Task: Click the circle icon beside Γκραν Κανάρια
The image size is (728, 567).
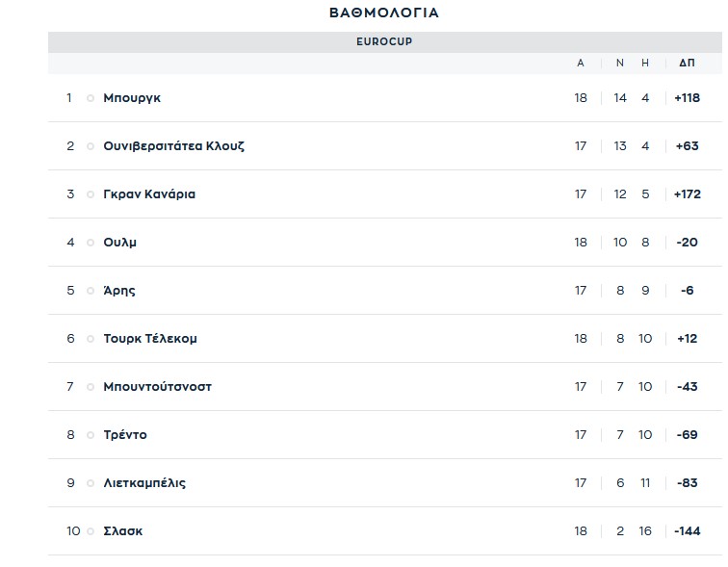Action: [91, 194]
